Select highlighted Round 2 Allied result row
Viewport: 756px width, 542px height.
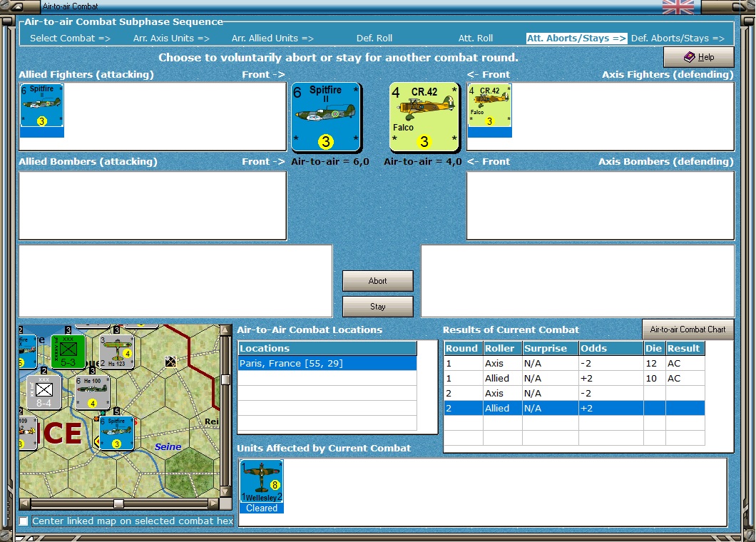[x=573, y=408]
